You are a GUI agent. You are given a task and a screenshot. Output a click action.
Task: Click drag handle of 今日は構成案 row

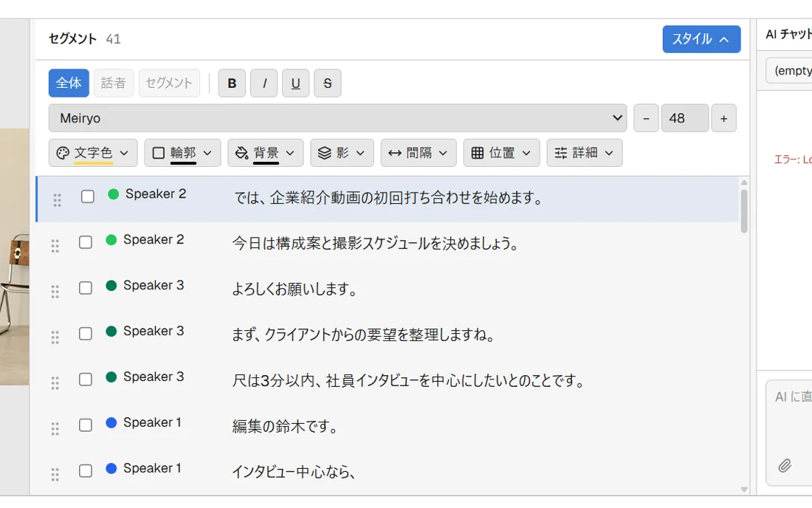pyautogui.click(x=55, y=246)
